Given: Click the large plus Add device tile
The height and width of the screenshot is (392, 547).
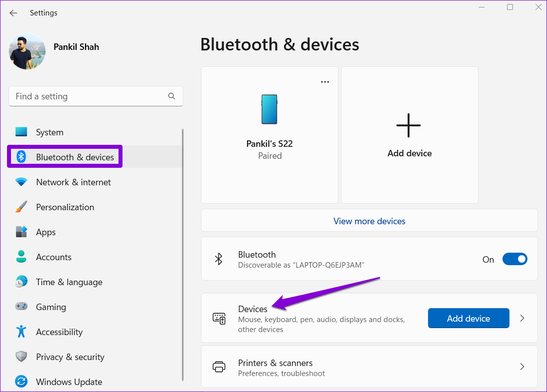Looking at the screenshot, I should [x=409, y=135].
